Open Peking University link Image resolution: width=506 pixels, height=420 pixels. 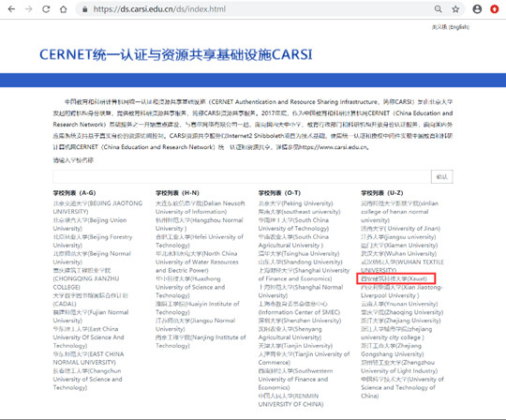tap(295, 203)
